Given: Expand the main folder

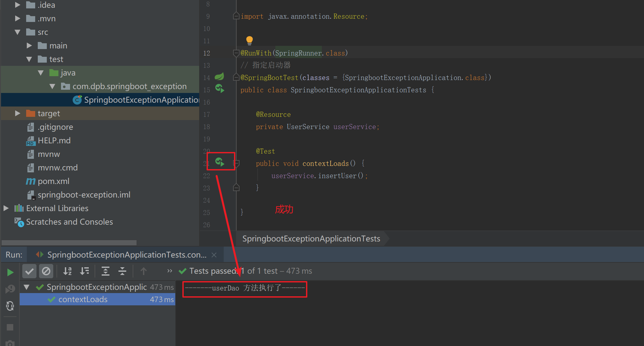Looking at the screenshot, I should click(29, 46).
